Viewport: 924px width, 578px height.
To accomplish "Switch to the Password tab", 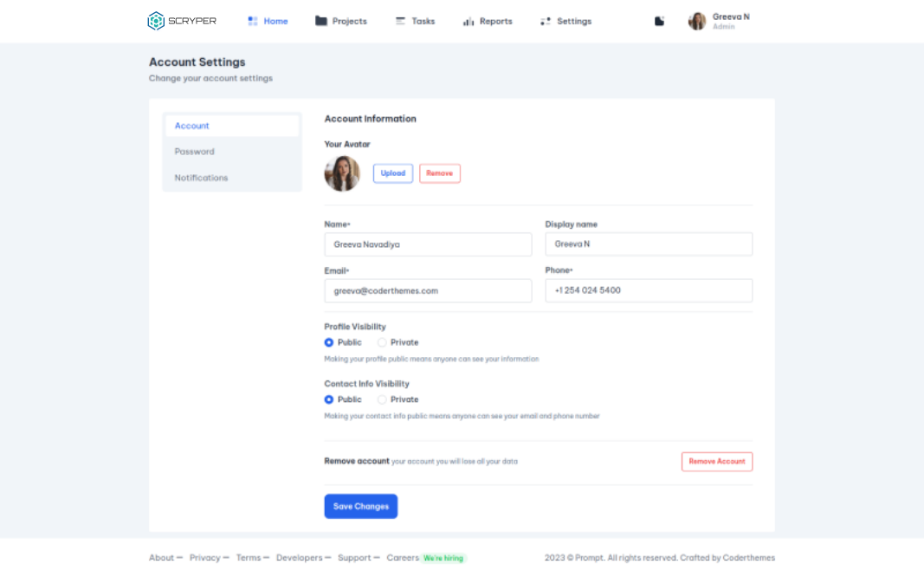I will (195, 152).
